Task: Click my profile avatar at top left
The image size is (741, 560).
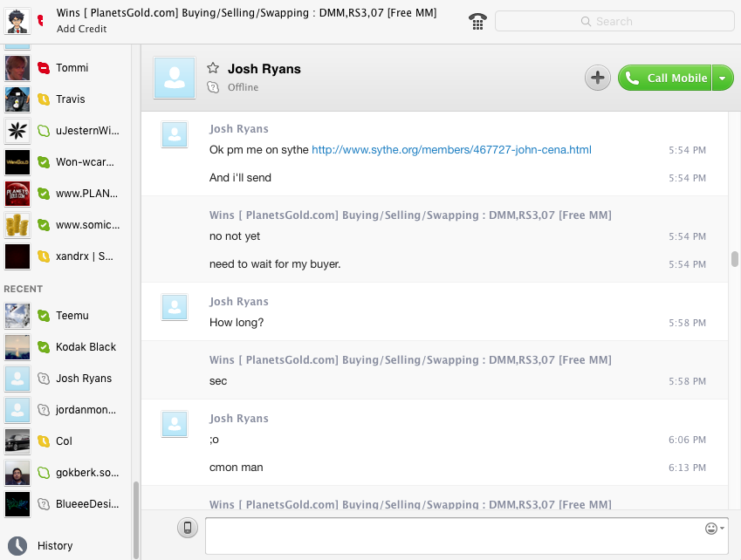Action: [17, 21]
